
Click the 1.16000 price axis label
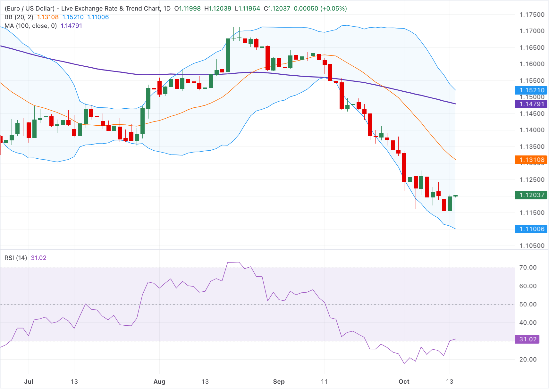coord(532,64)
